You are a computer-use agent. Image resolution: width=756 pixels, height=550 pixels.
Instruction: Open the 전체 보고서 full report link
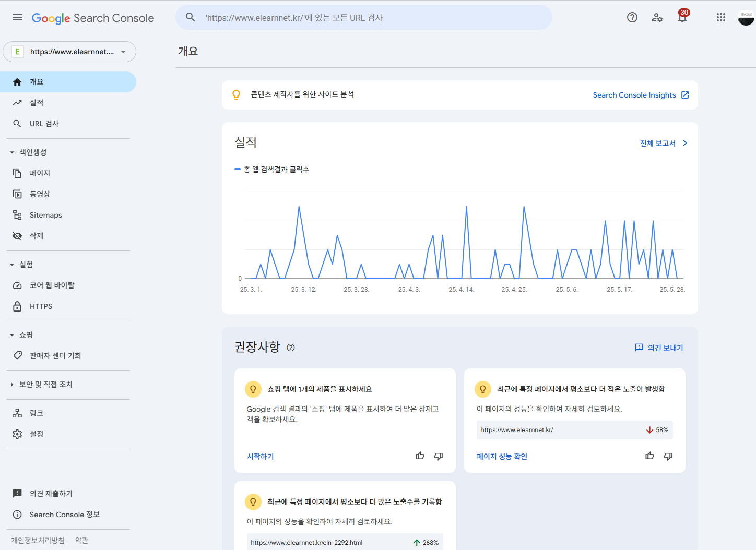pyautogui.click(x=658, y=142)
